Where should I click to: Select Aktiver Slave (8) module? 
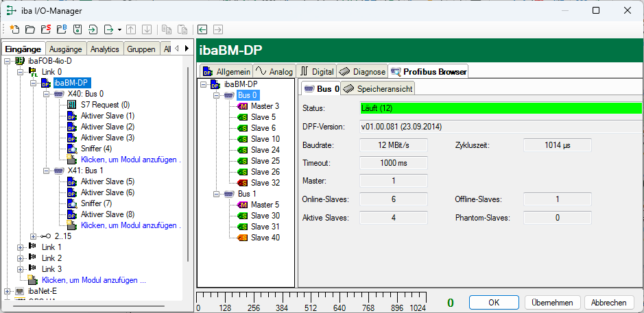click(108, 214)
